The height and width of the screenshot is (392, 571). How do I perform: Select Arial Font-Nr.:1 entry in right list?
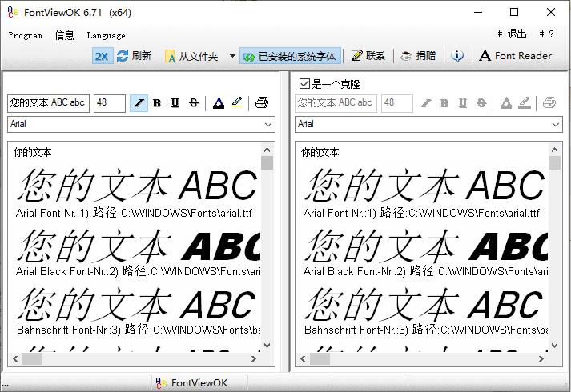coord(421,213)
